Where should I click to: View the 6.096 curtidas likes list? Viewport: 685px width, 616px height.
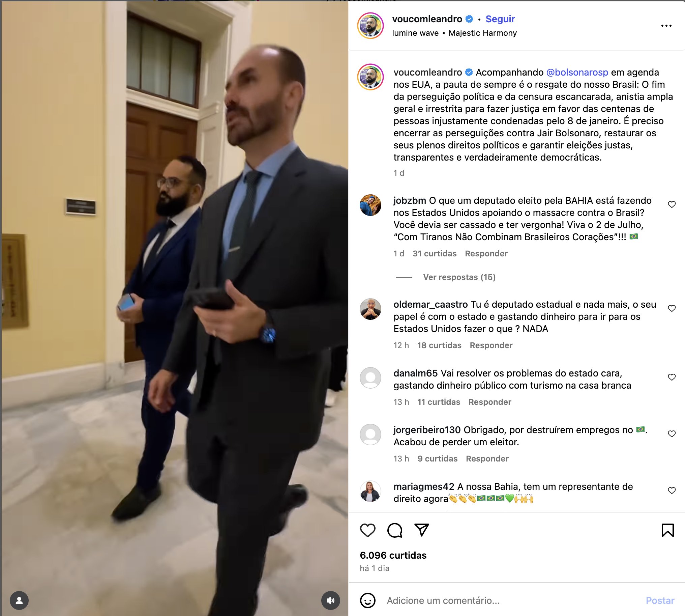[x=393, y=555]
